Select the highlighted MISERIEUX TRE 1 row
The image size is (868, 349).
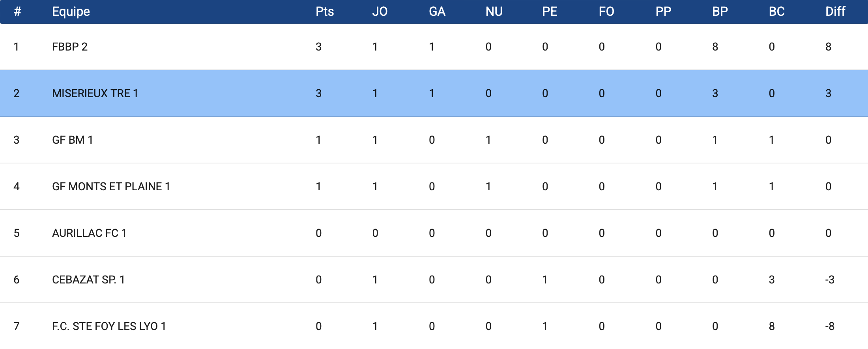pos(95,94)
